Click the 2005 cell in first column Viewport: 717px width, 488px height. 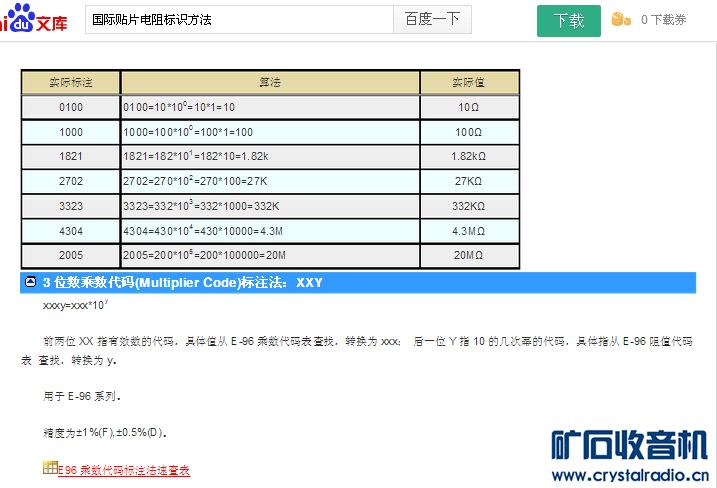71,255
